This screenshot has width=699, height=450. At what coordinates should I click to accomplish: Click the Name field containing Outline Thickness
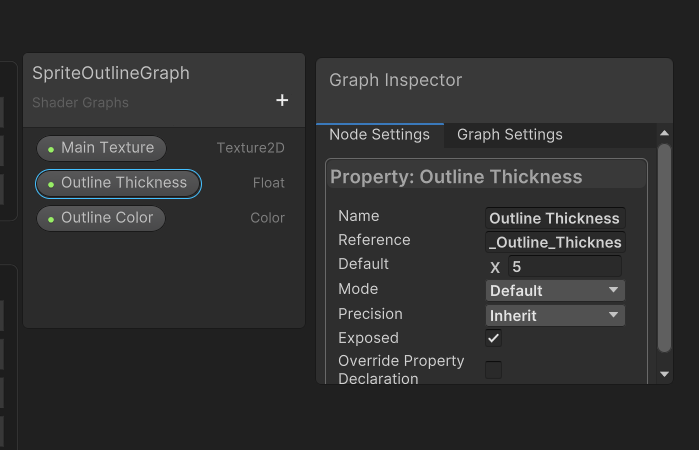point(554,218)
